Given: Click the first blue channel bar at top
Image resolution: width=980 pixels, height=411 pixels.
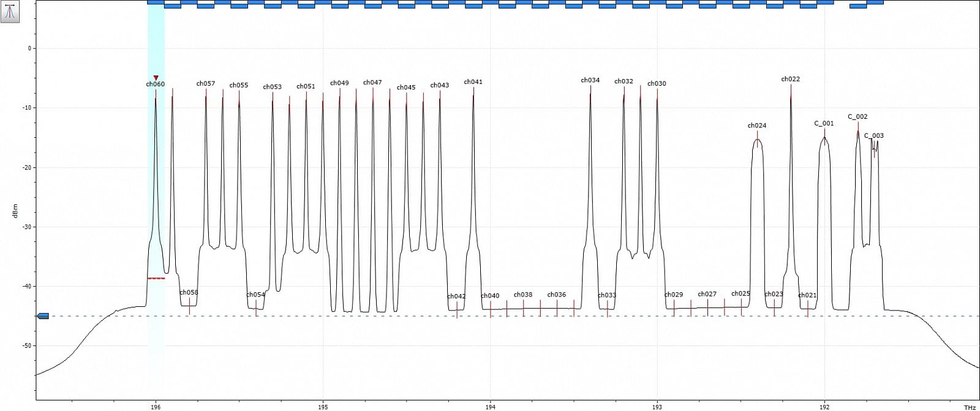Looking at the screenshot, I should coord(156,2).
